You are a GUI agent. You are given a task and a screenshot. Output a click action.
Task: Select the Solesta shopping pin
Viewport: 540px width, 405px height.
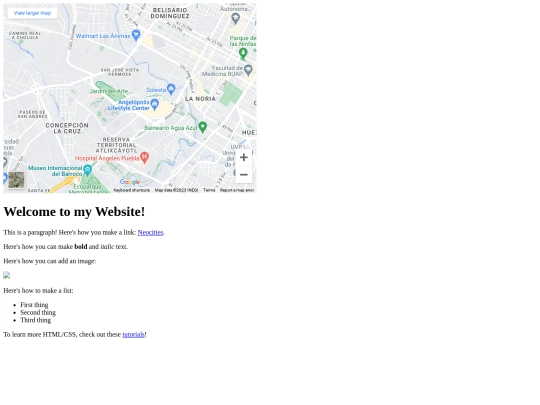coord(171,89)
